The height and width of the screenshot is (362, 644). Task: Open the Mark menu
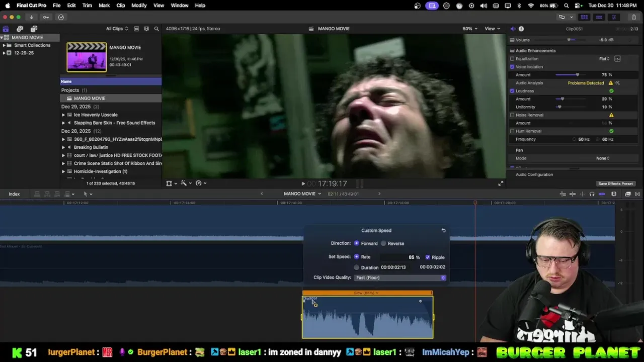104,6
